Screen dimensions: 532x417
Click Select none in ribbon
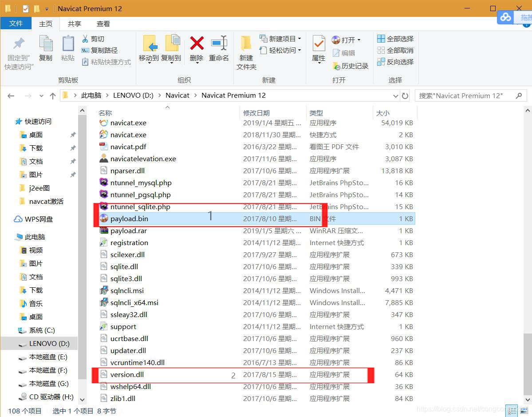(x=396, y=50)
